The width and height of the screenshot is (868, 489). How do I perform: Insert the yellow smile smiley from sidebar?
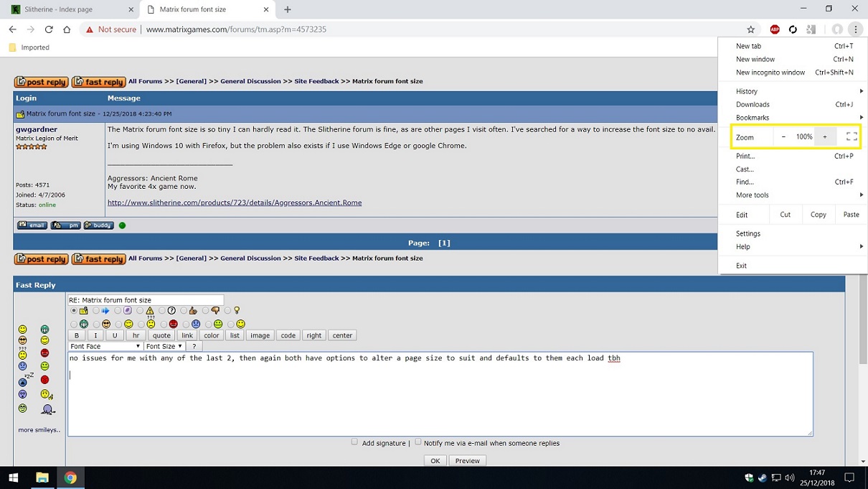[x=23, y=330]
